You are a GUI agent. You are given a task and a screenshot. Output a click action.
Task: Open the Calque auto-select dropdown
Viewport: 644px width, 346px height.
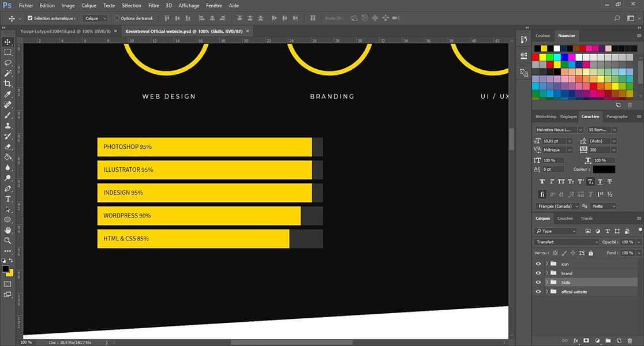pyautogui.click(x=95, y=18)
